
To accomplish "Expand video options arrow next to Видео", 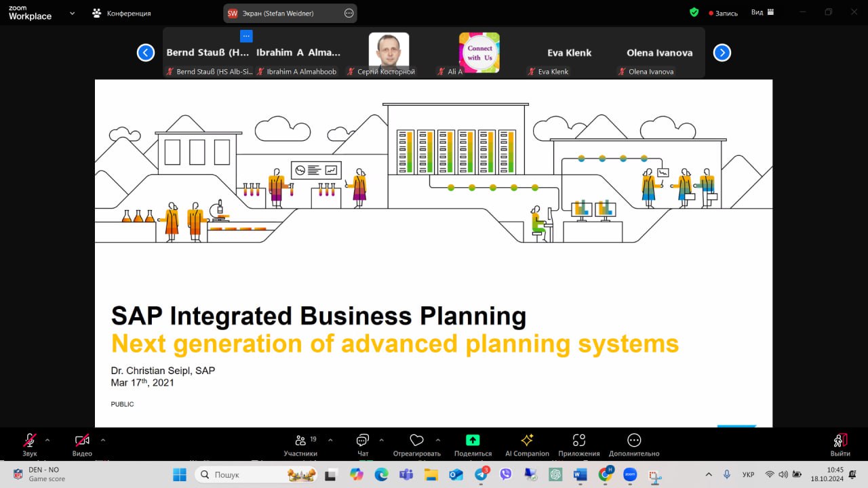I will pos(103,440).
